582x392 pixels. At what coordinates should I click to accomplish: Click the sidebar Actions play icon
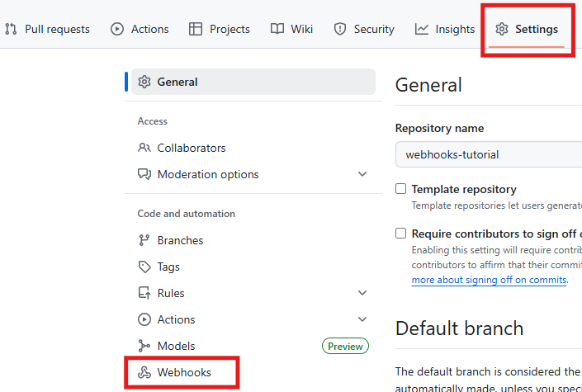click(x=144, y=319)
